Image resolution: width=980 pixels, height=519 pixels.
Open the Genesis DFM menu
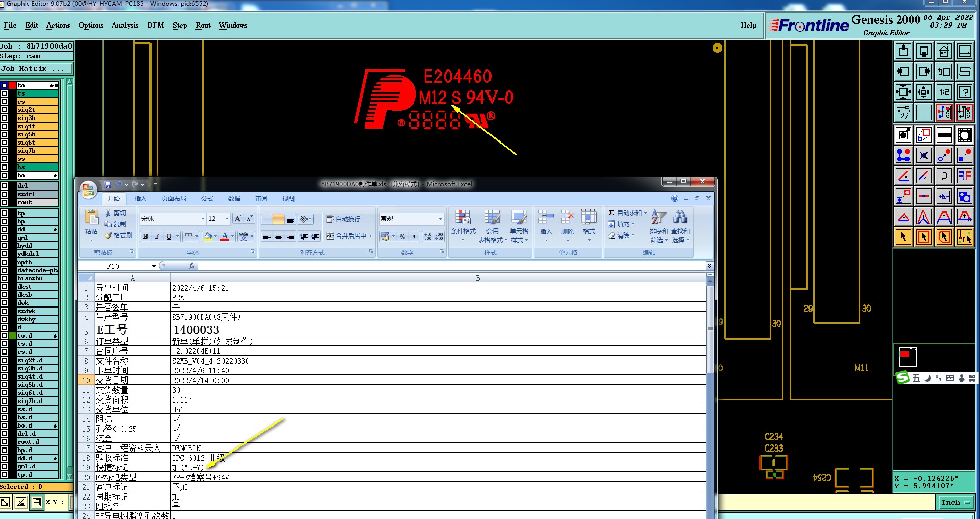tap(156, 25)
